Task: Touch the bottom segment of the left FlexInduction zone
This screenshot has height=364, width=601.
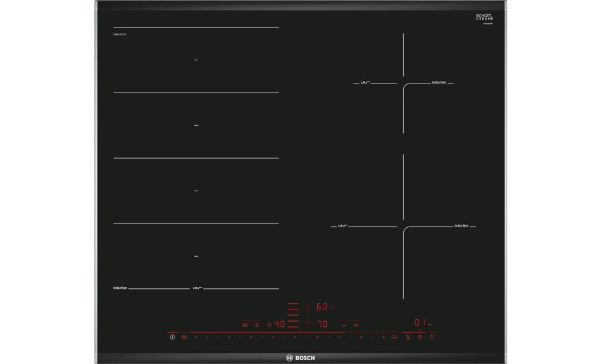Action: coord(196,256)
